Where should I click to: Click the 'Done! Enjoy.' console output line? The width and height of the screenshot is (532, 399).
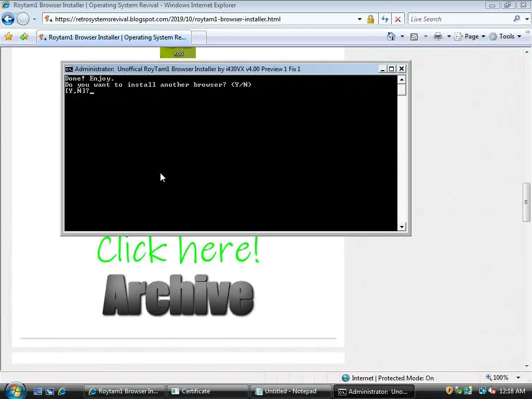pyautogui.click(x=89, y=78)
